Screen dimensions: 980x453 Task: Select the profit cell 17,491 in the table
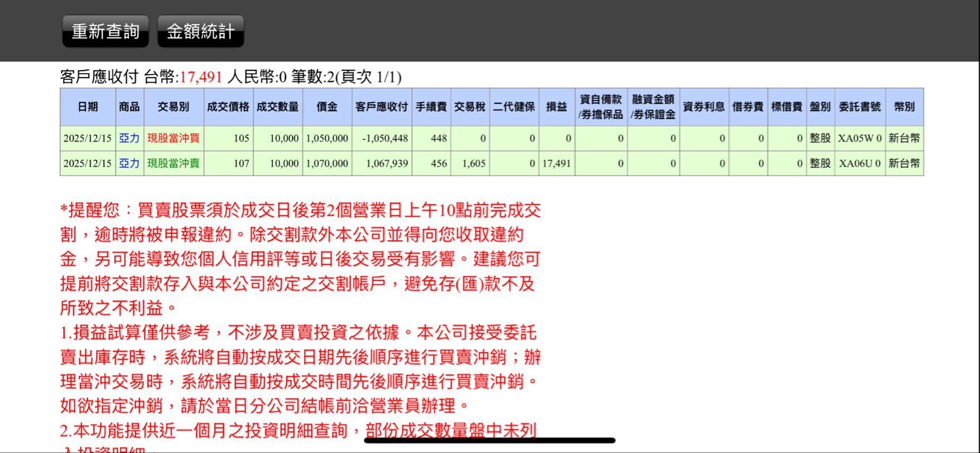pyautogui.click(x=557, y=163)
